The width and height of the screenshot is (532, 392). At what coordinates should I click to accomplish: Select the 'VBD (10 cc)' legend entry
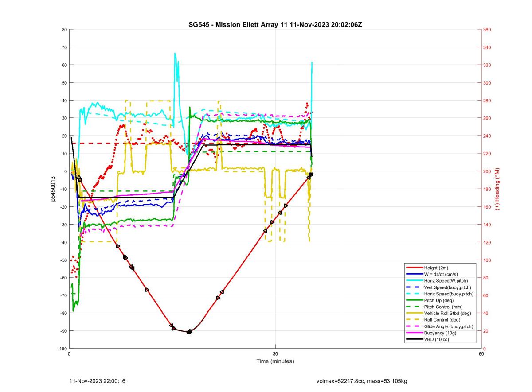pyautogui.click(x=437, y=339)
